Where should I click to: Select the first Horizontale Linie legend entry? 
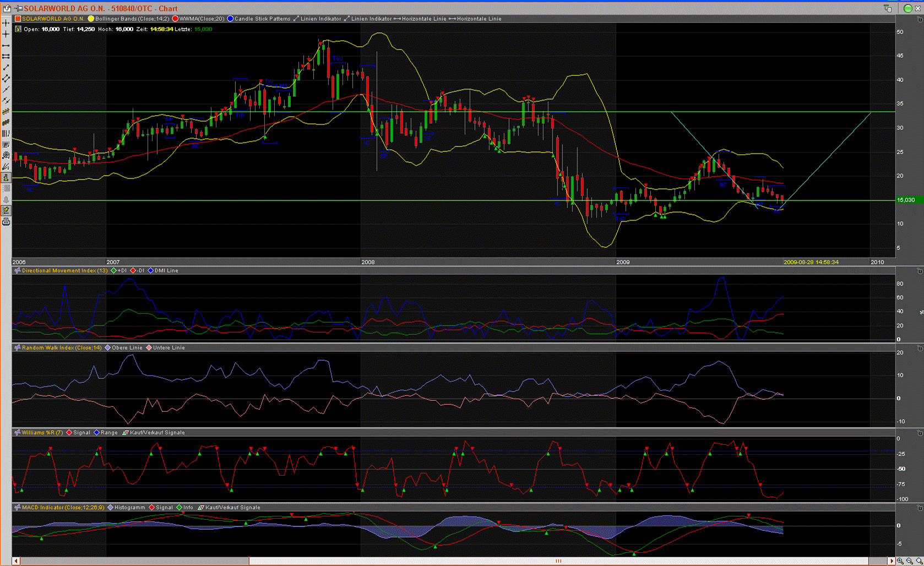[x=420, y=19]
